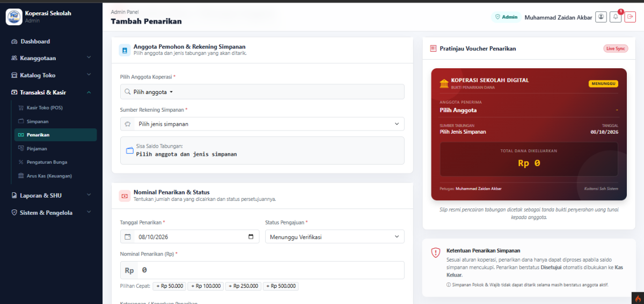Add quick amount + Rp 50.000

[170, 286]
